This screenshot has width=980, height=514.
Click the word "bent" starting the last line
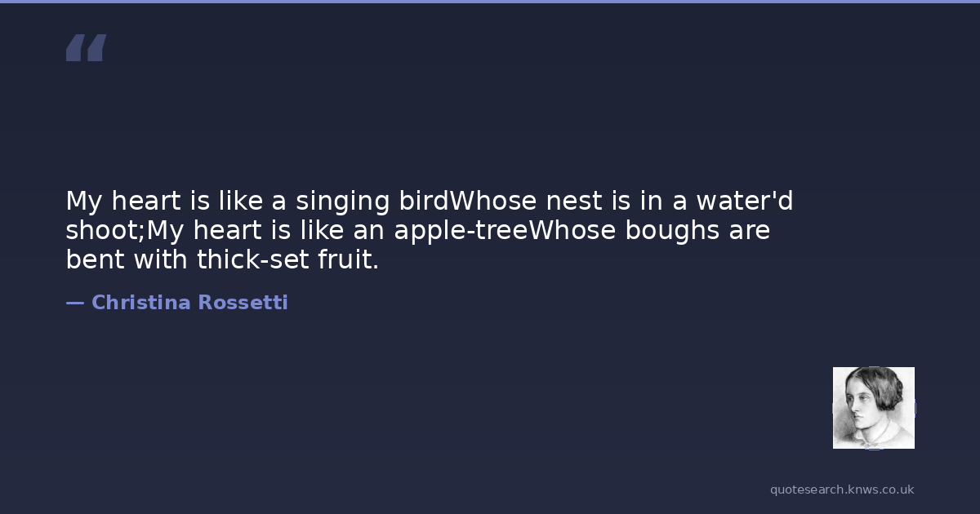coord(91,260)
